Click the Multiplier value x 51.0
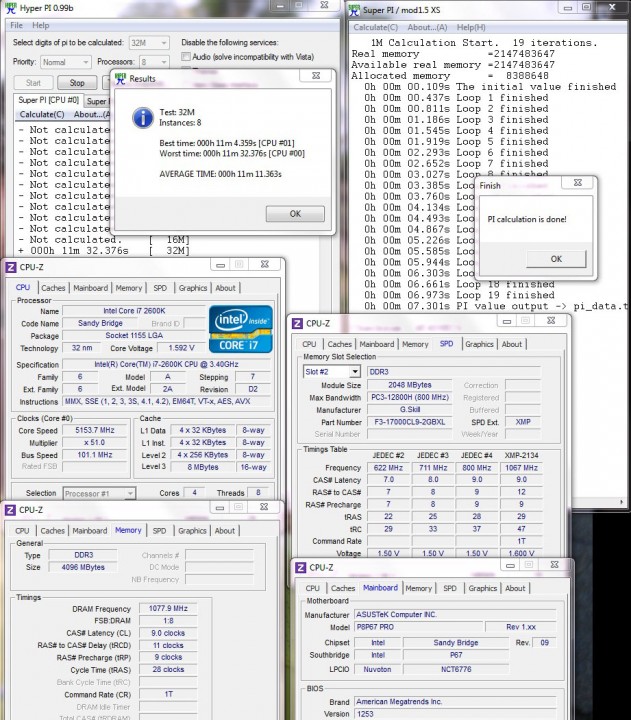The width and height of the screenshot is (631, 720). tap(95, 443)
